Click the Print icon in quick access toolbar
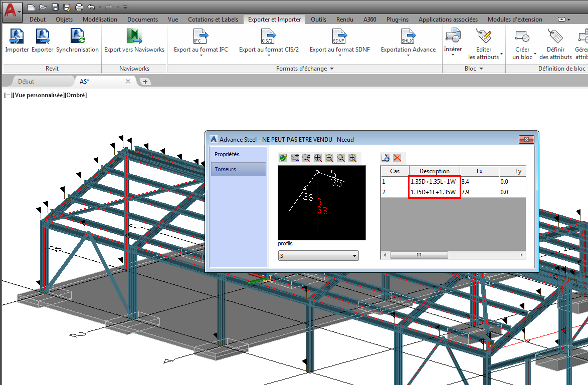The image size is (588, 385). click(x=79, y=7)
